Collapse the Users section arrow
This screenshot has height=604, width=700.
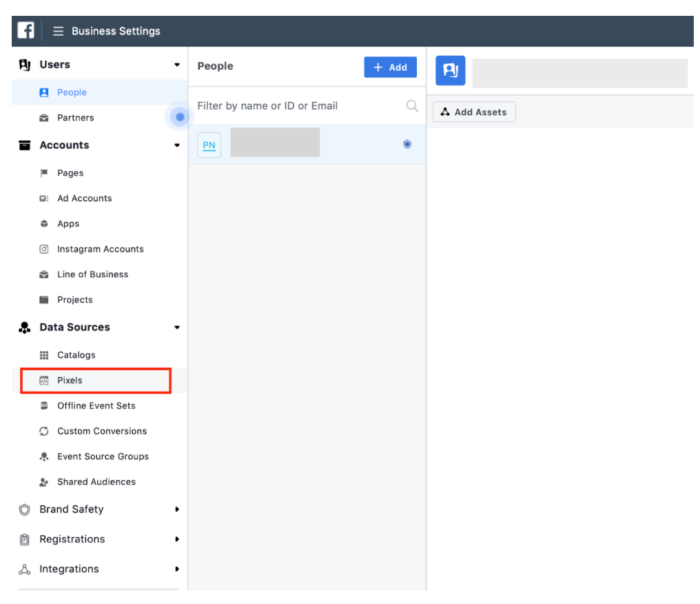pos(177,65)
